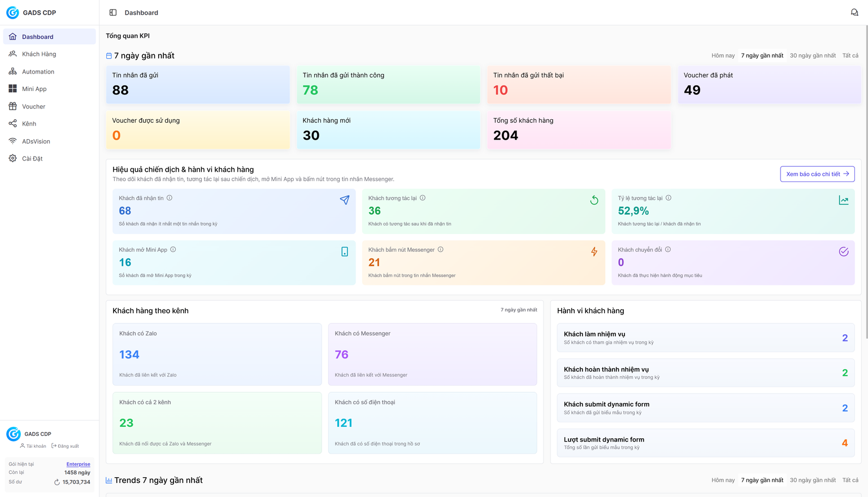This screenshot has height=497, width=868.
Task: Open the Enterprise plan link
Action: click(x=78, y=464)
